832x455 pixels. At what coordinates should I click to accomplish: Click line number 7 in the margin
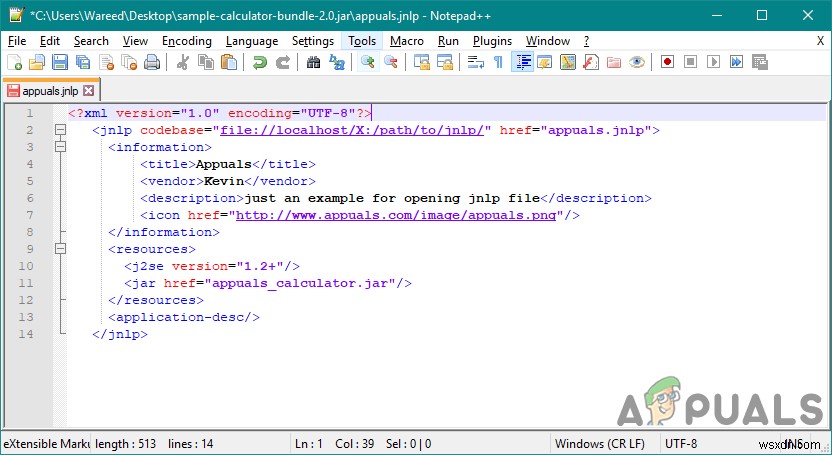pos(30,215)
